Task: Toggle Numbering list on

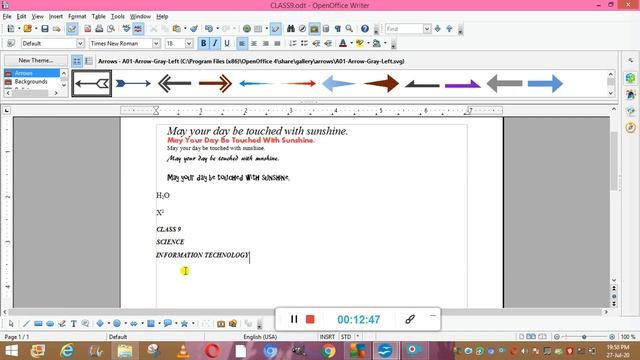Action: (x=293, y=43)
